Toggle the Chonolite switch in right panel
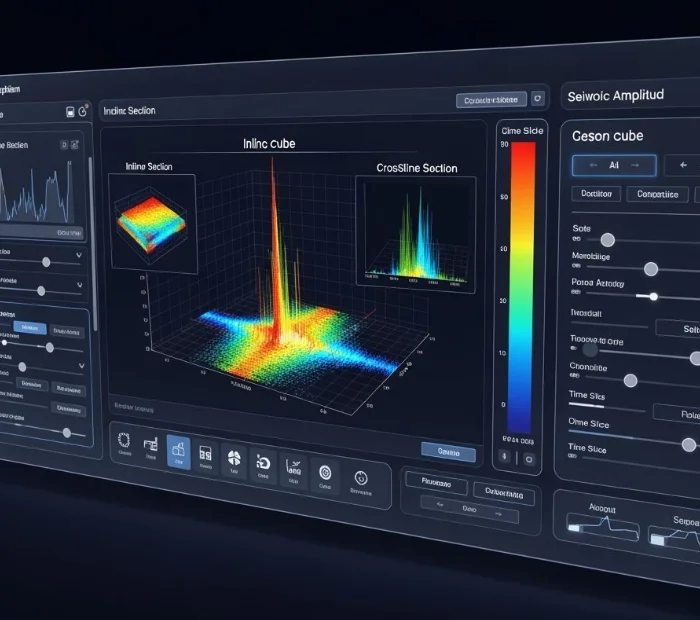Viewport: 700px width, 620px height. tap(630, 380)
